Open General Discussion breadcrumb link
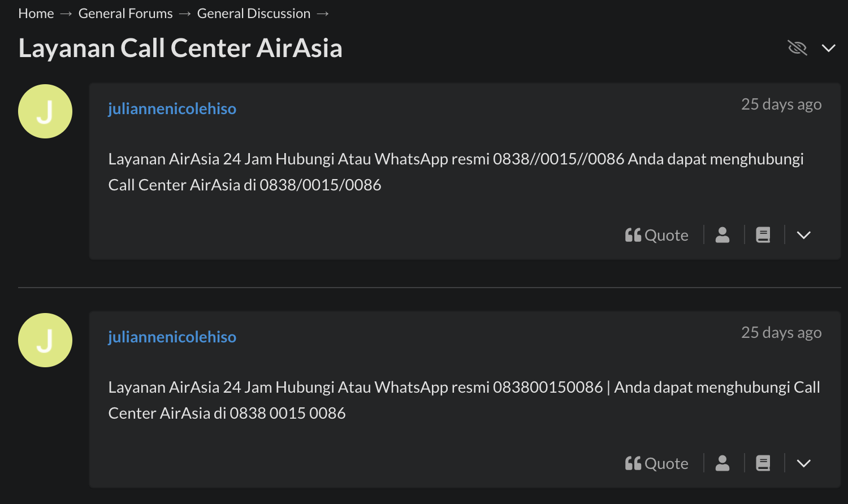Image resolution: width=848 pixels, height=504 pixels. pos(254,14)
